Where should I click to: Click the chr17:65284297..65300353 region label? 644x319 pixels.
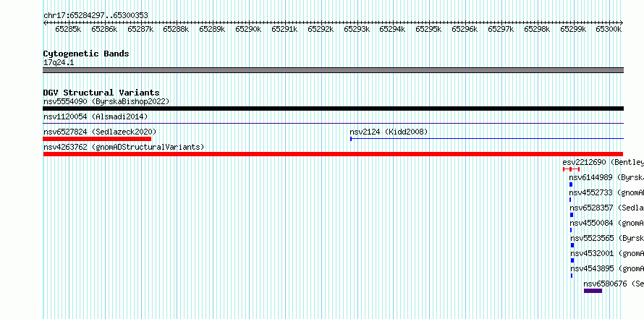point(96,16)
